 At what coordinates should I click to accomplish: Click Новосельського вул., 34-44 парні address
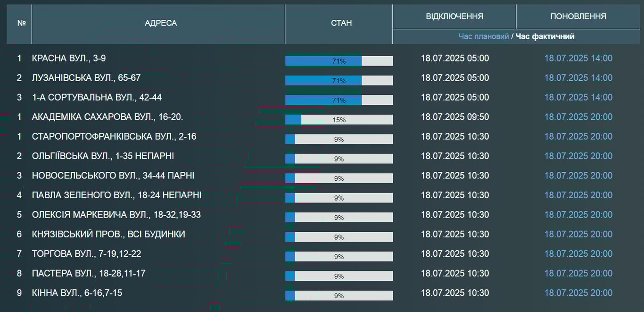click(x=113, y=176)
